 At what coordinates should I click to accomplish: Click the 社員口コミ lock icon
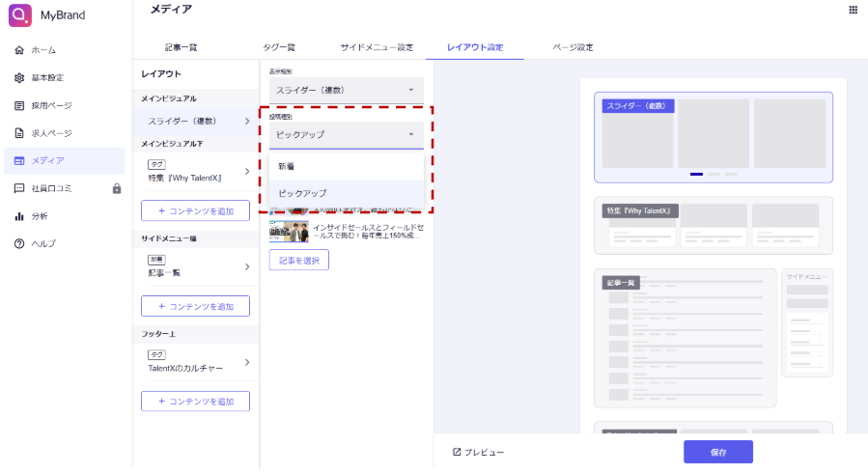(117, 188)
